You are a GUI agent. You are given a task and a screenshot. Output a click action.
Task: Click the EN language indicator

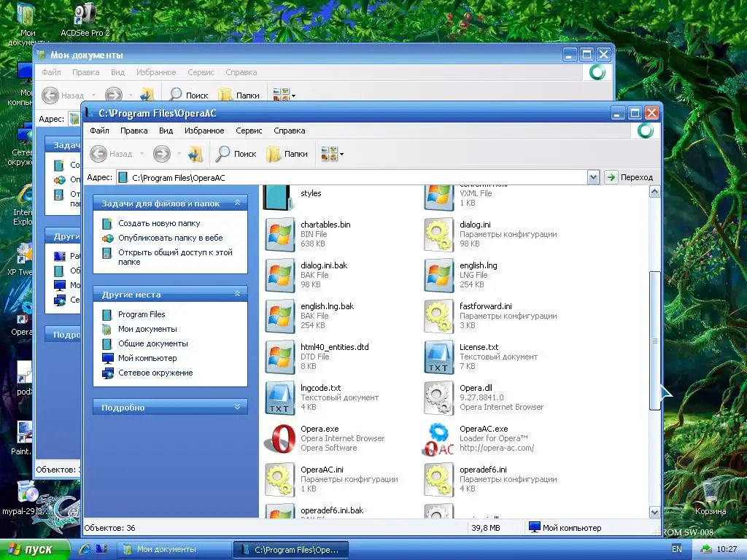676,549
